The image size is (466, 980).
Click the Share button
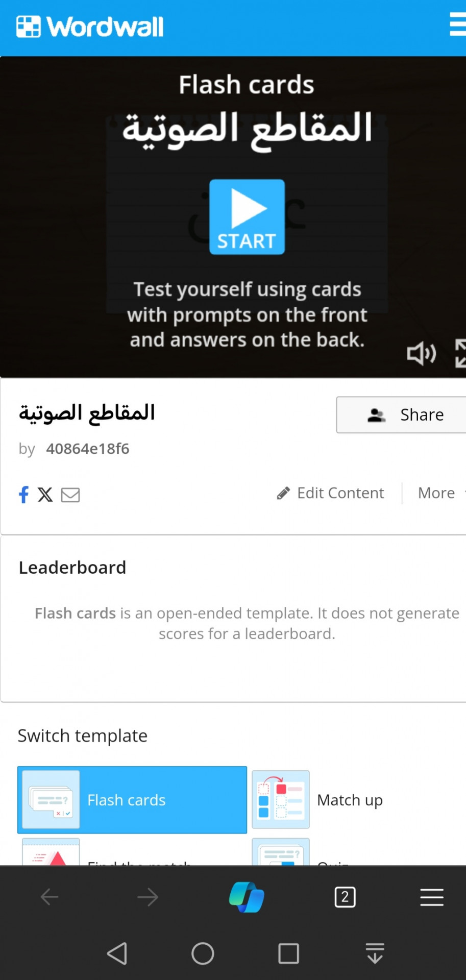401,414
